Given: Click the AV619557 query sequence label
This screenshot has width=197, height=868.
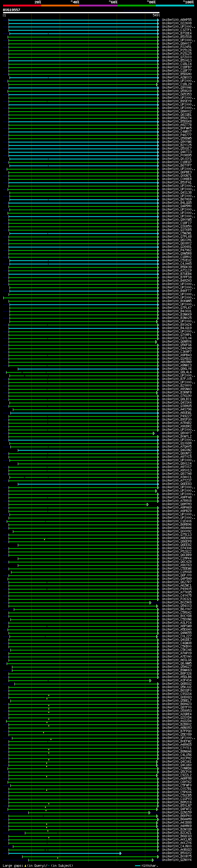Looking at the screenshot, I should click(11, 10).
